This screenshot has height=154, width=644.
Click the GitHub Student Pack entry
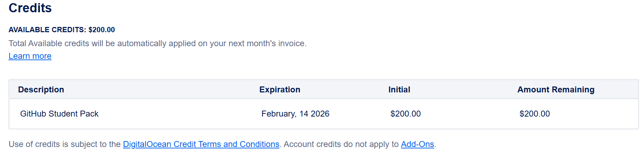(x=59, y=114)
